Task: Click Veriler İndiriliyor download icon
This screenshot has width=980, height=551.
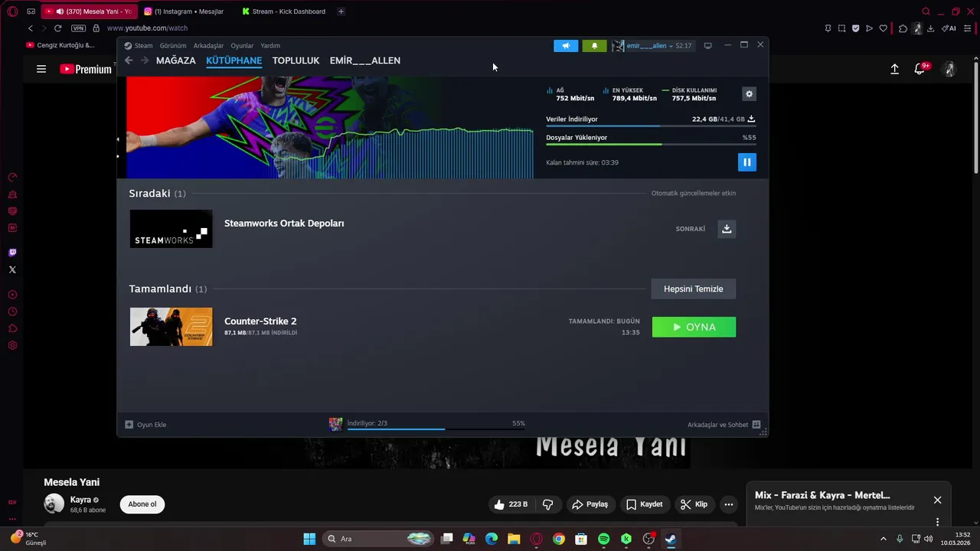Action: 751,119
